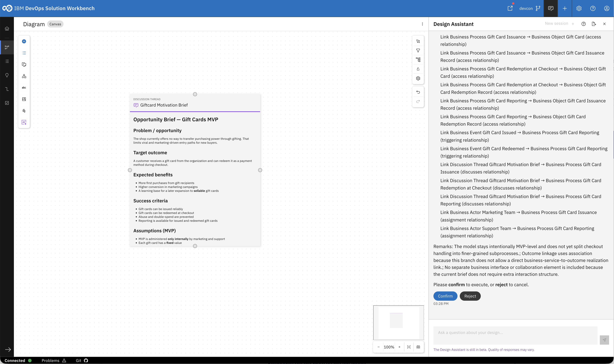Viewport: 614px width, 364px height.
Task: Select the image insert tool
Action: pos(24,99)
